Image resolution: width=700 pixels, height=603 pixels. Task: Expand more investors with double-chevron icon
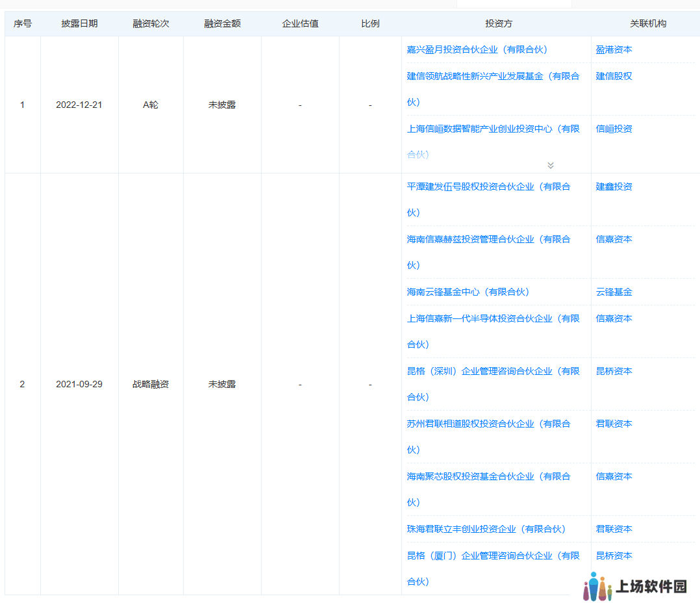pyautogui.click(x=551, y=165)
